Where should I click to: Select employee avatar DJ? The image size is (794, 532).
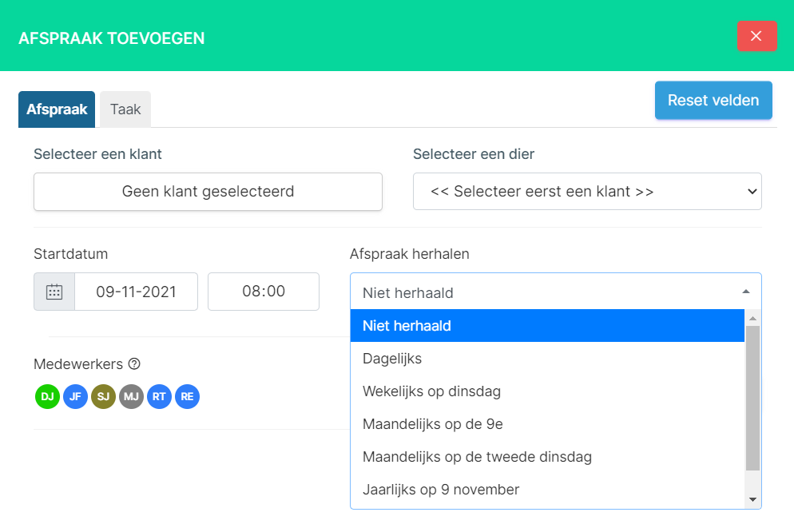pyautogui.click(x=48, y=396)
